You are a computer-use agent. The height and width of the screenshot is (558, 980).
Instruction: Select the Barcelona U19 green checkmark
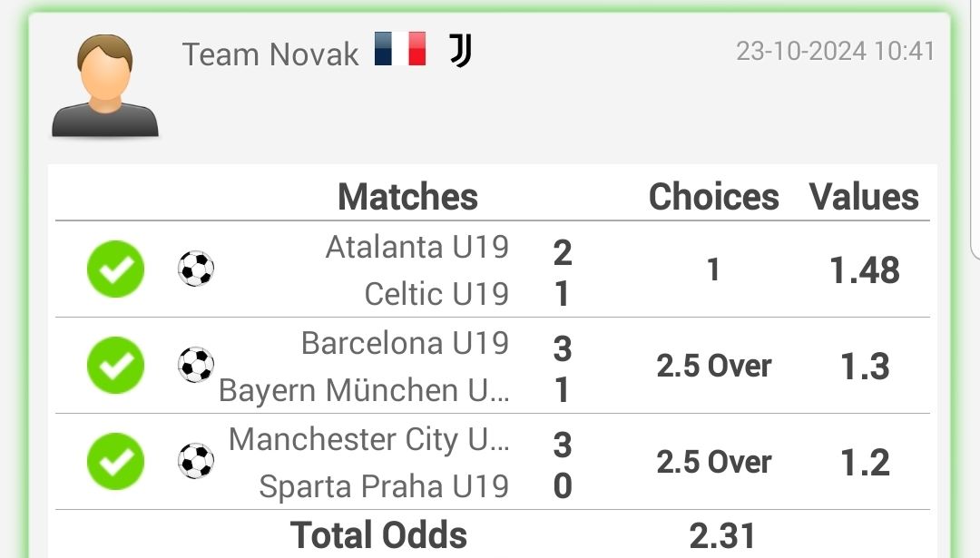click(115, 365)
